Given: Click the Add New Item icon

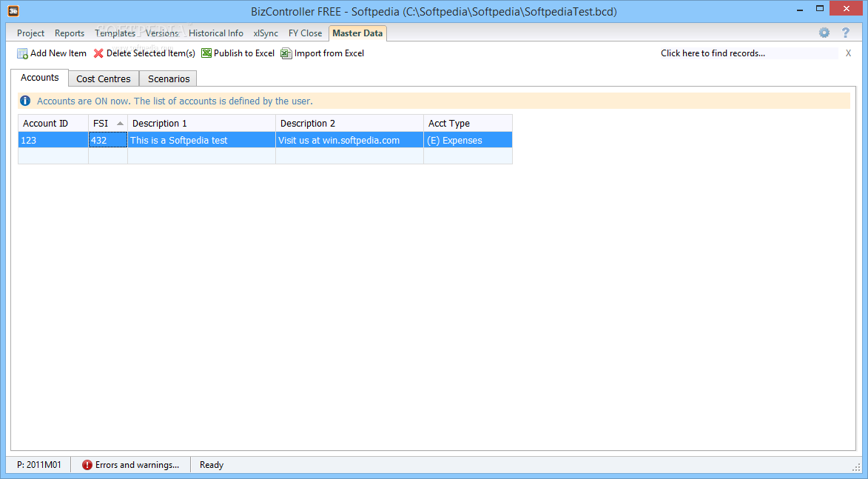Looking at the screenshot, I should click(x=22, y=54).
